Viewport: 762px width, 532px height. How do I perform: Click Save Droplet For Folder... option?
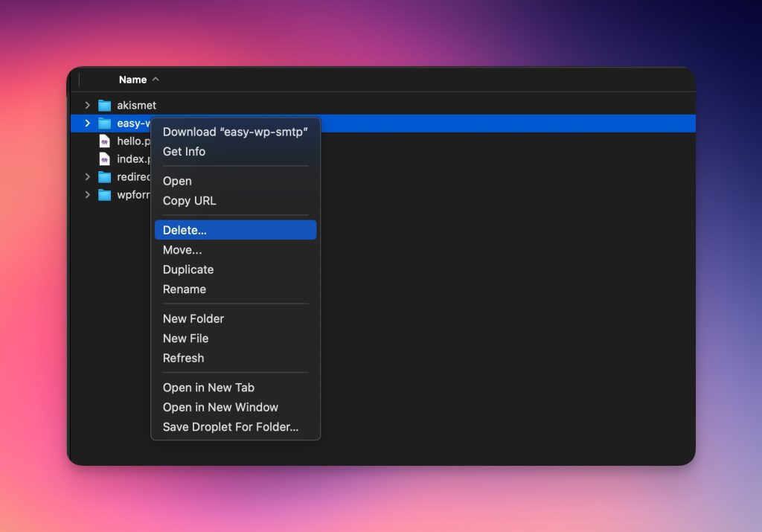pyautogui.click(x=230, y=427)
